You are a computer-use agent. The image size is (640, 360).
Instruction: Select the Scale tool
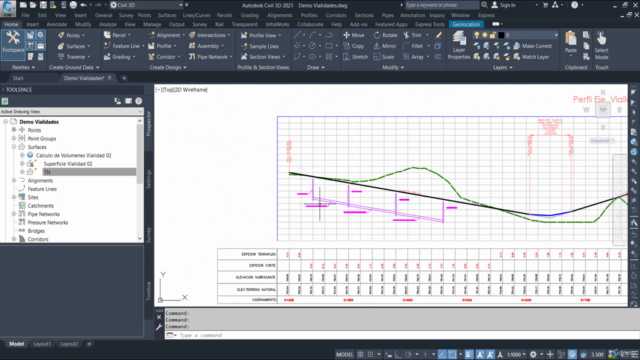[384, 57]
